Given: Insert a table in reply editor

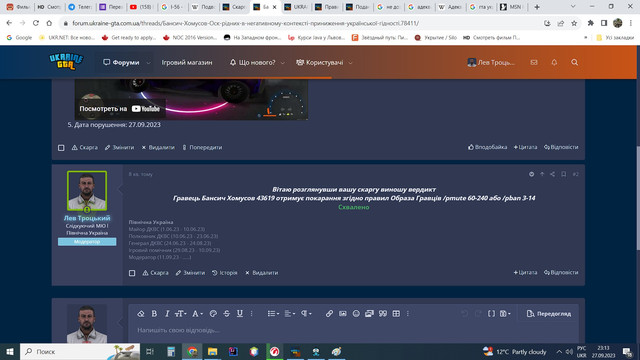Looking at the screenshot, I should click(x=396, y=313).
